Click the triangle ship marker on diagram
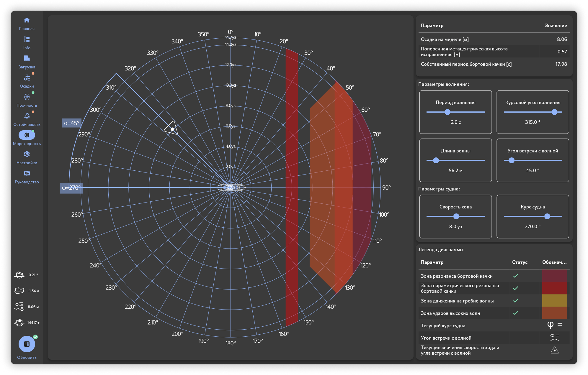 point(172,129)
